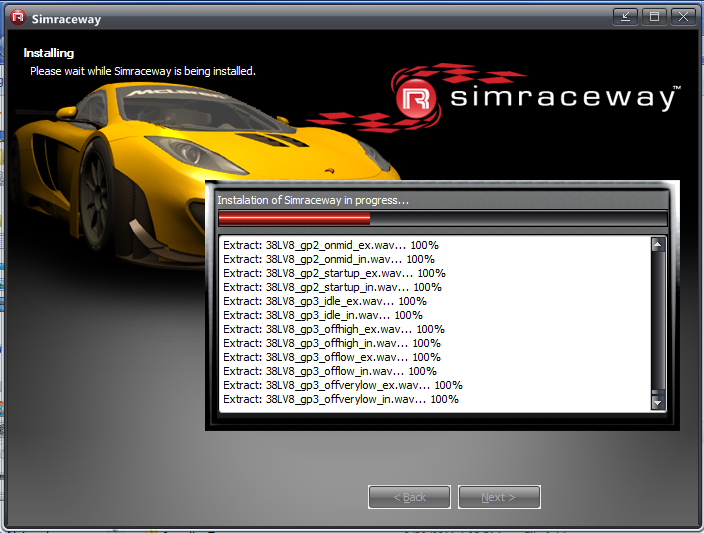This screenshot has height=533, width=704.
Task: Select log line 38LV8_gp2_onmid_ex.wav
Action: click(330, 245)
